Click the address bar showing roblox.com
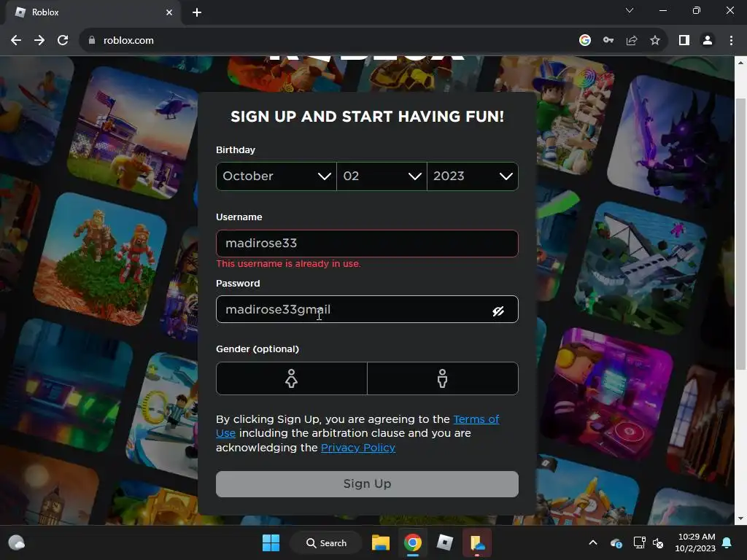Viewport: 747px width, 560px height. coord(333,41)
